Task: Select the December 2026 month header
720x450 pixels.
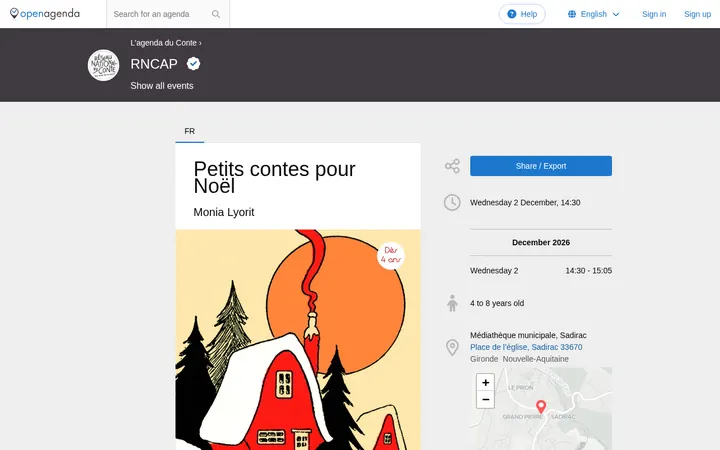Action: pyautogui.click(x=540, y=242)
